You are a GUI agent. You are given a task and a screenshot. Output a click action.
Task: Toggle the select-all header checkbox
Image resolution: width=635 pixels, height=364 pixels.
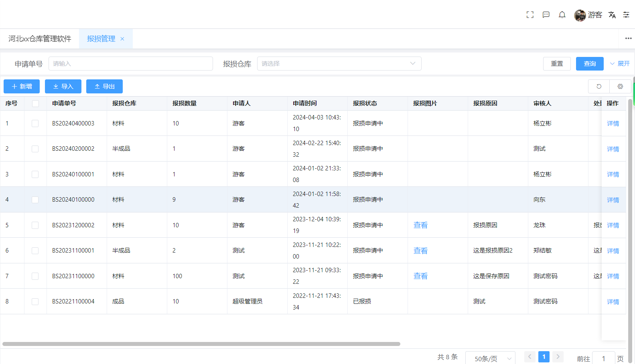point(35,103)
